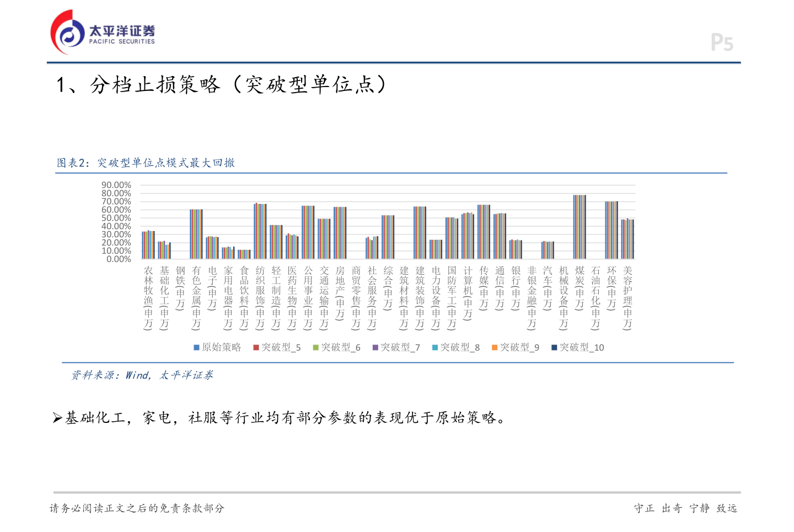This screenshot has height=532, width=794.
Task: Select the 突破型_7 purple legend marker
Action: (x=375, y=347)
